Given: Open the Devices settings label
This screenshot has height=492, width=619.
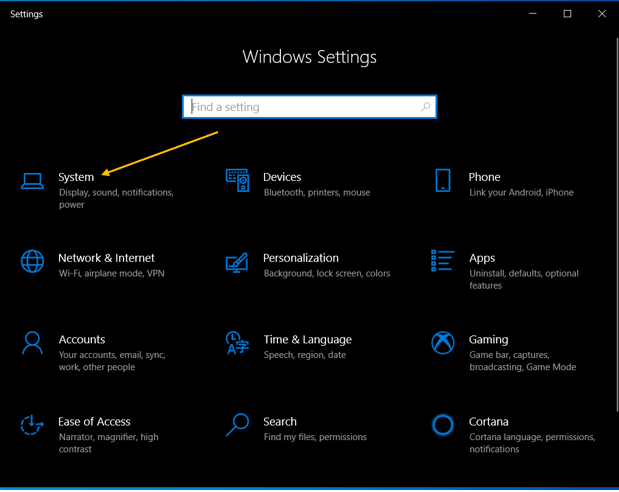Looking at the screenshot, I should (282, 177).
